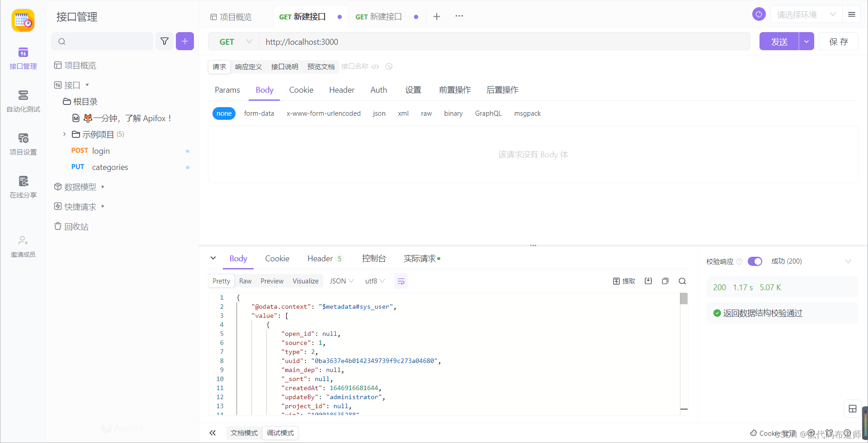Switch to the Auth tab
Viewport: 868px width, 443px height.
(379, 90)
